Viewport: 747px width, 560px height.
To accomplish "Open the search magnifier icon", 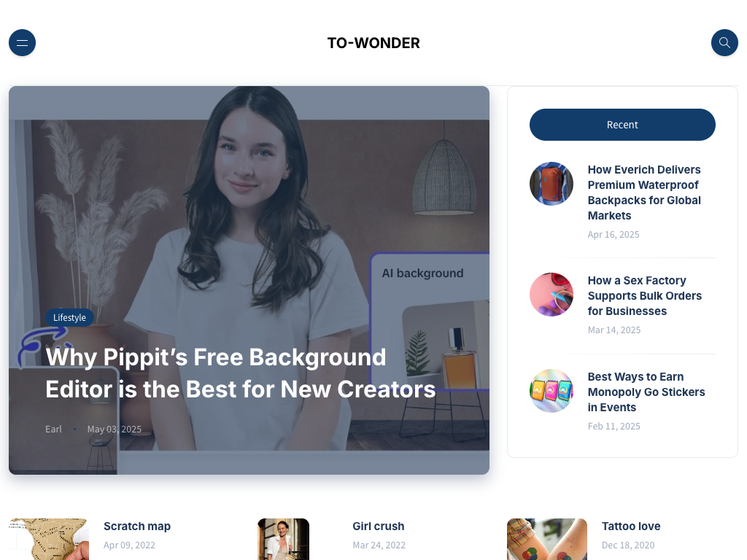I will [724, 43].
